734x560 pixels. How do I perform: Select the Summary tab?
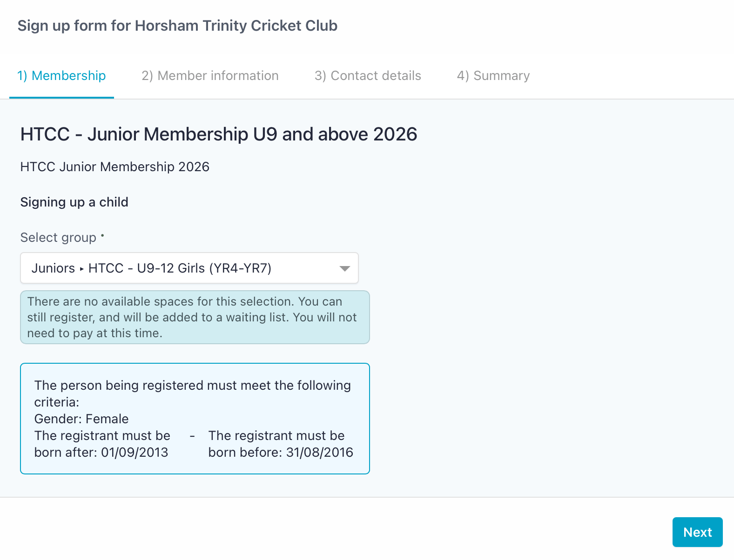(x=493, y=76)
